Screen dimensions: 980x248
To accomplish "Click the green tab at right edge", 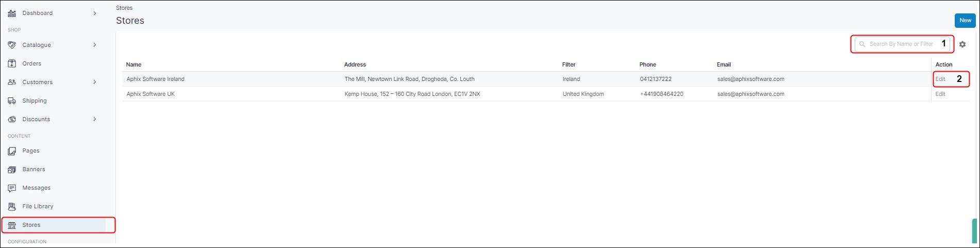I will coord(975,230).
